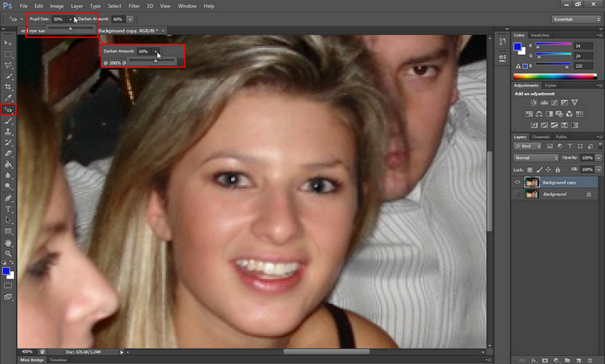
Task: Select the Crop tool
Action: coord(9,86)
